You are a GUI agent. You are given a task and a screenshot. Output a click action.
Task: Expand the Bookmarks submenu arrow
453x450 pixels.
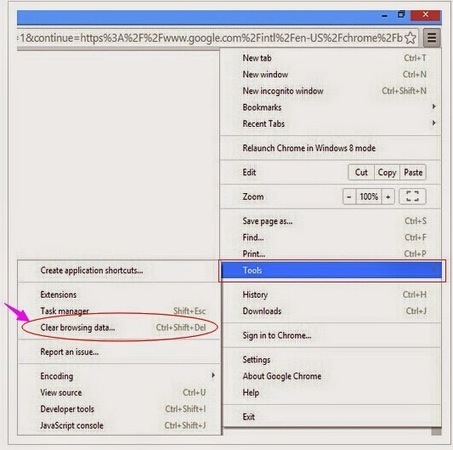coord(434,107)
